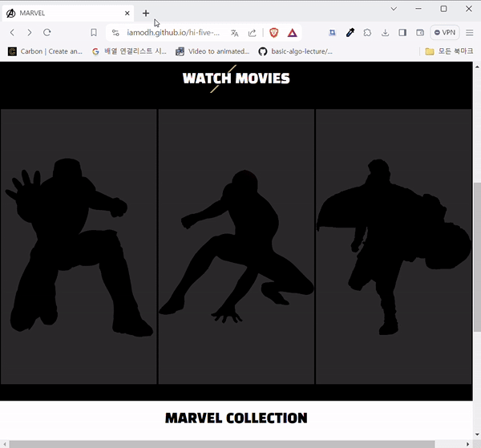Activate the eyedropper color picker extension
This screenshot has width=481, height=448.
(350, 33)
